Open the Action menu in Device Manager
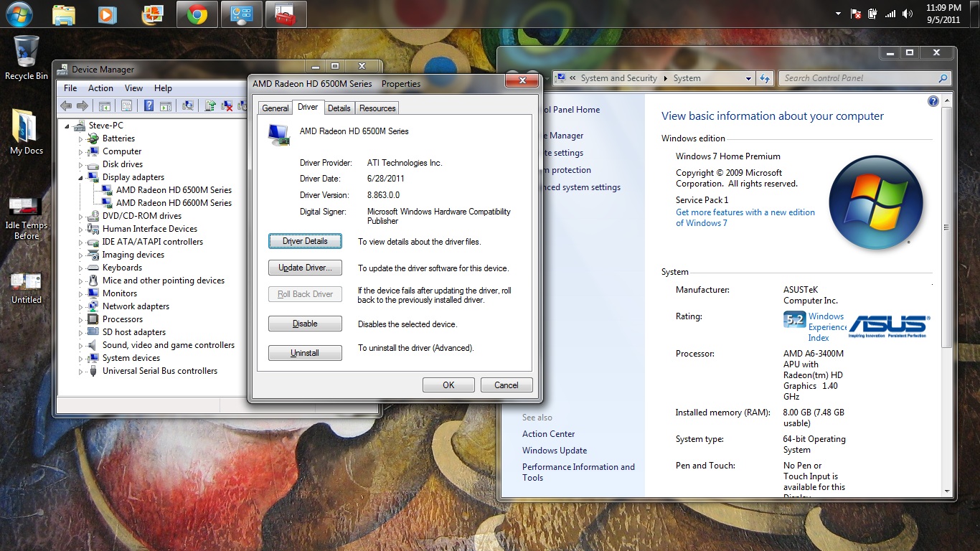The image size is (980, 551). [x=101, y=88]
